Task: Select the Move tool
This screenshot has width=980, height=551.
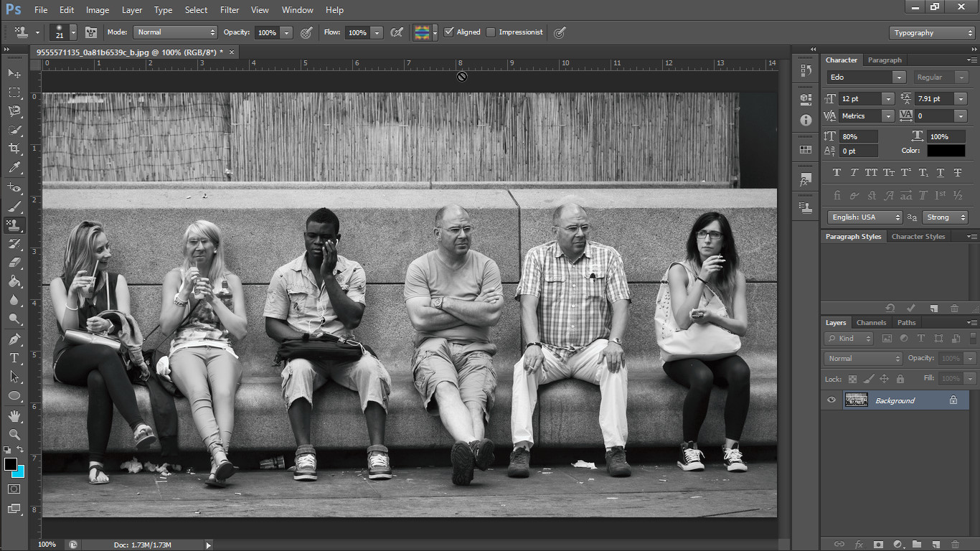Action: tap(14, 74)
